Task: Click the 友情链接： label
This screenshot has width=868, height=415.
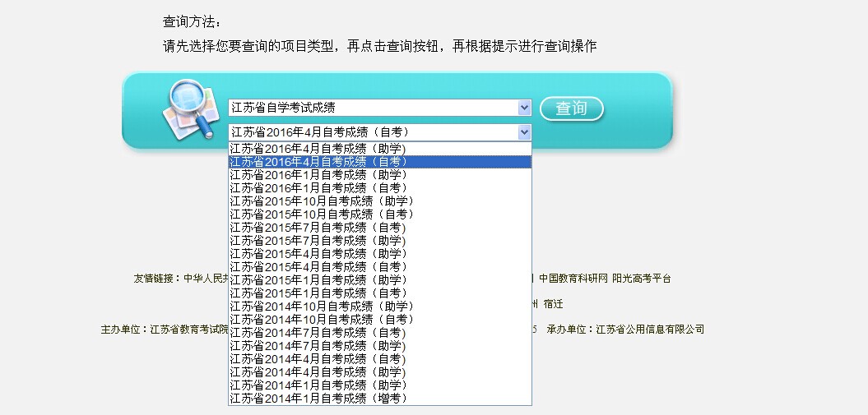Action: point(158,279)
